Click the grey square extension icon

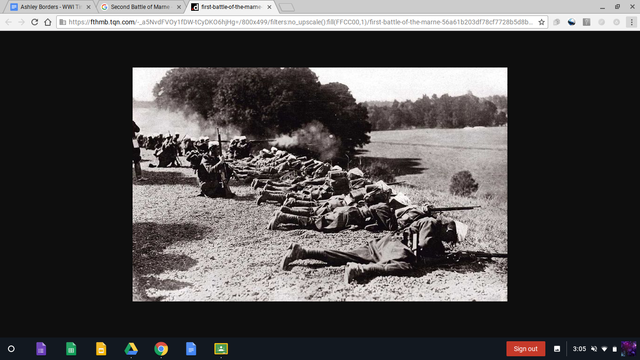point(587,22)
